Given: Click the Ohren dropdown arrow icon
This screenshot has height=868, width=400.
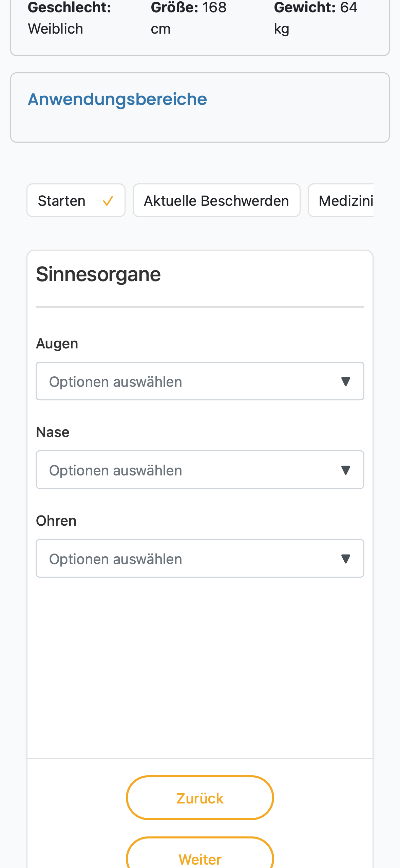Looking at the screenshot, I should 345,559.
